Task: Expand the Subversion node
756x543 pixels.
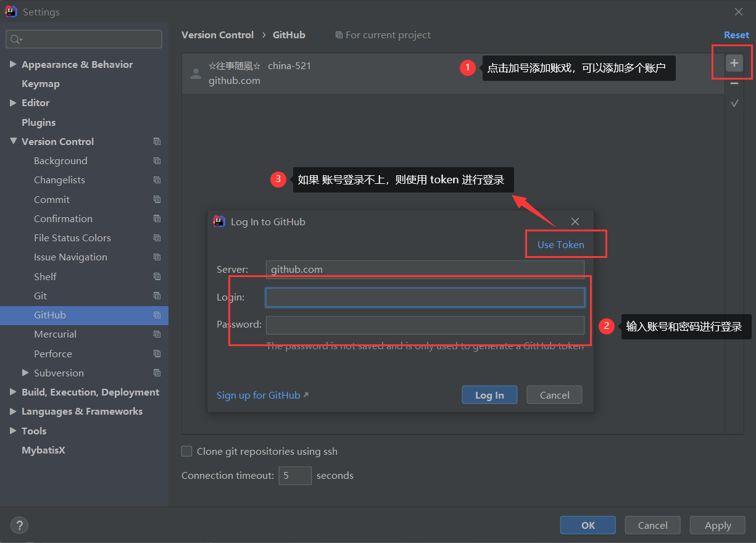Action: [x=25, y=373]
